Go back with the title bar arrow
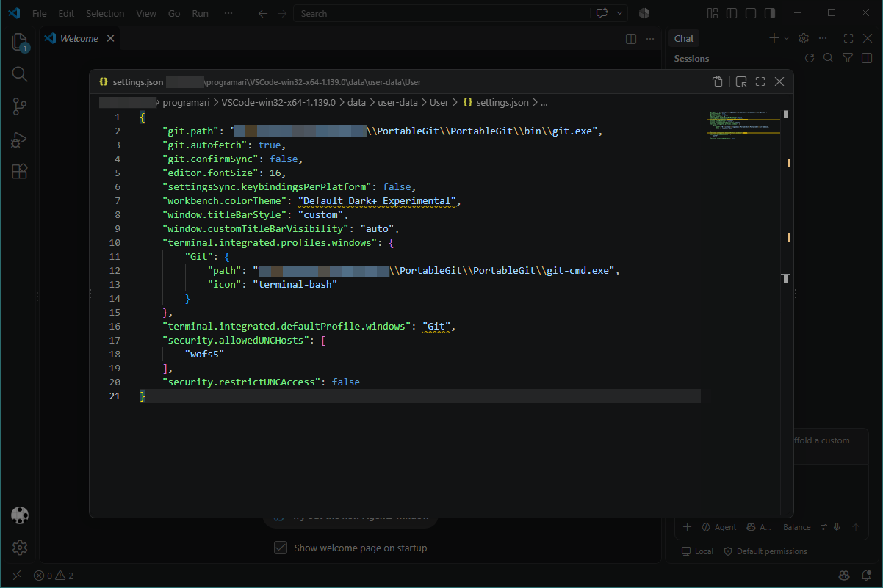883x588 pixels. (x=263, y=13)
